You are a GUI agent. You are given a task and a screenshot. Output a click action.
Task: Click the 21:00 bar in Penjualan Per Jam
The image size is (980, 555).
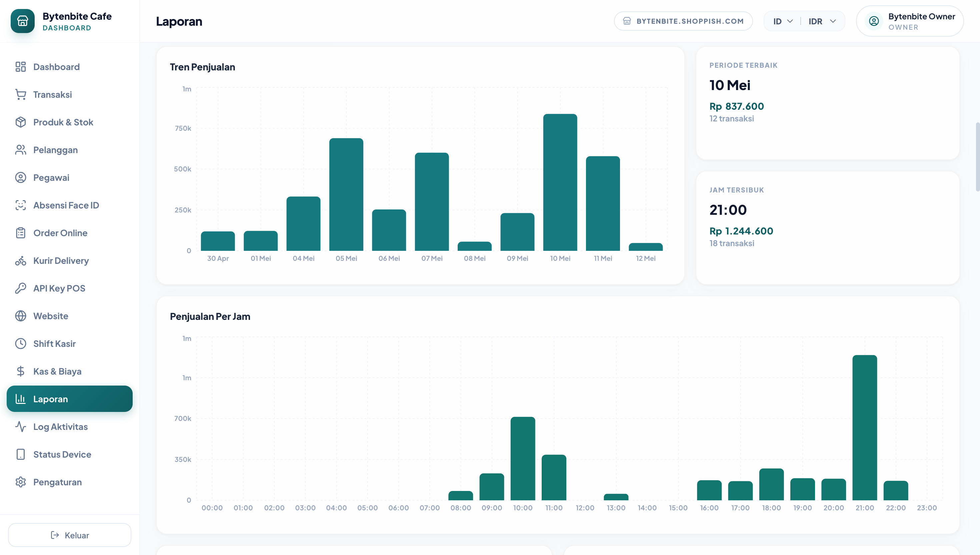pyautogui.click(x=865, y=427)
